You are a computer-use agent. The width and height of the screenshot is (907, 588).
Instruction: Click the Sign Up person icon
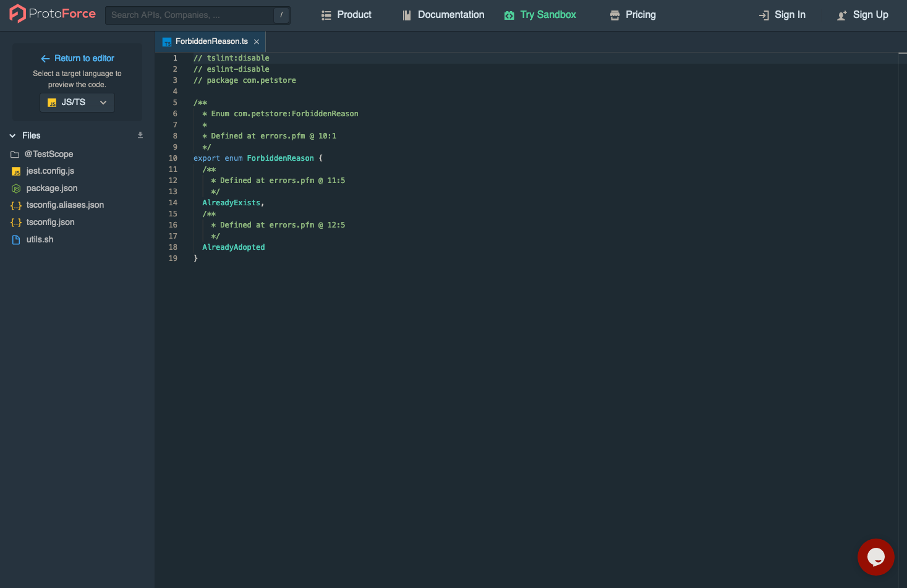[842, 15]
